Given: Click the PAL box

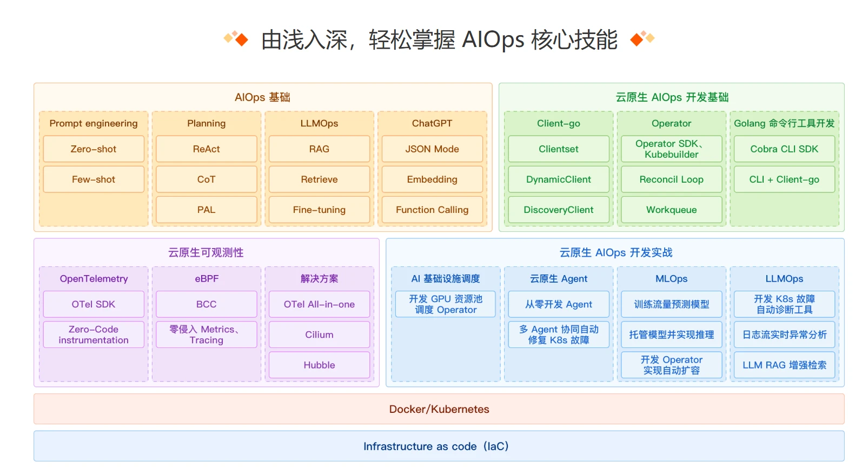Looking at the screenshot, I should (207, 210).
